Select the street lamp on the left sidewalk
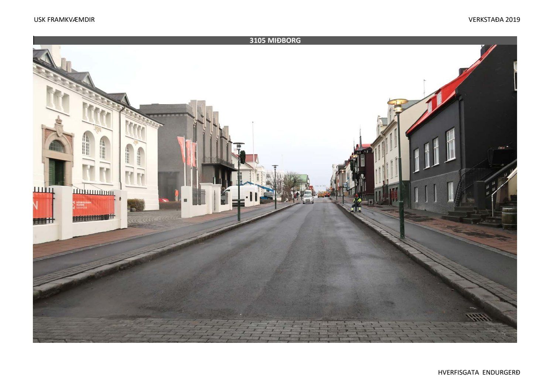Image resolution: width=554 pixels, height=392 pixels. [x=239, y=181]
